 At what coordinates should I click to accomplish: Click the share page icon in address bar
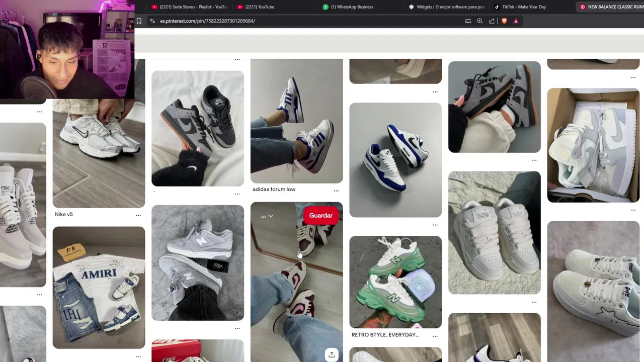click(492, 21)
